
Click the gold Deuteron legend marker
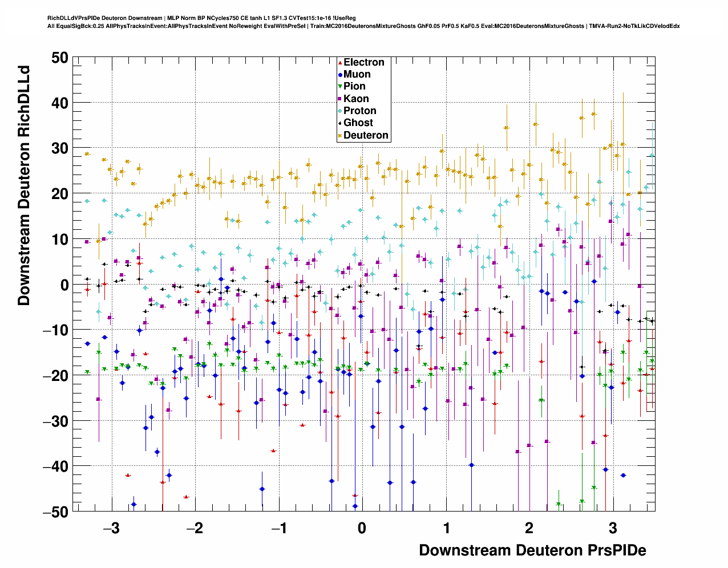coord(340,136)
